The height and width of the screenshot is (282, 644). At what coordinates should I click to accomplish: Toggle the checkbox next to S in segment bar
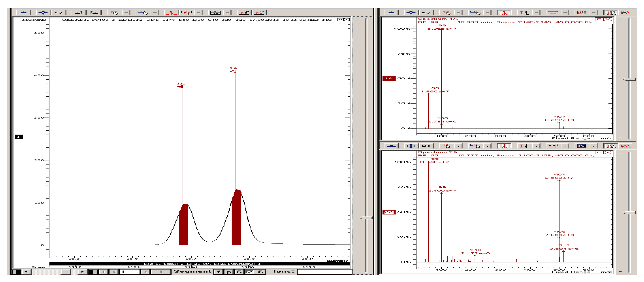click(249, 272)
